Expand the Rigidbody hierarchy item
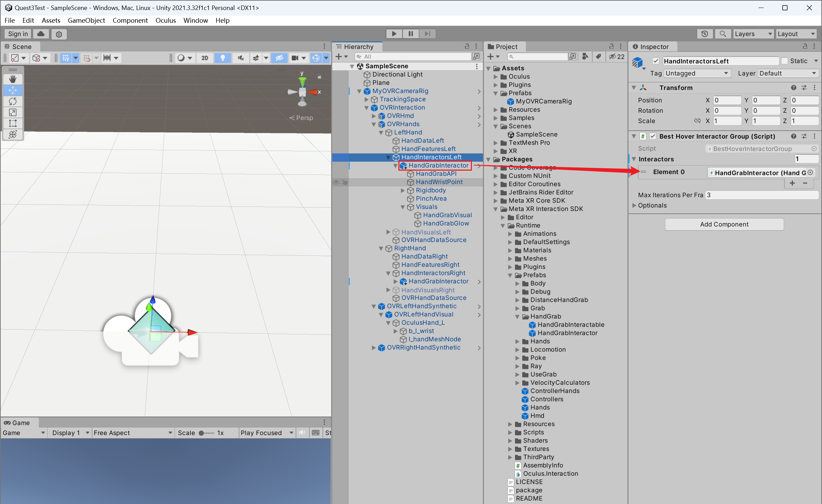Viewport: 822px width, 504px height. pyautogui.click(x=403, y=190)
